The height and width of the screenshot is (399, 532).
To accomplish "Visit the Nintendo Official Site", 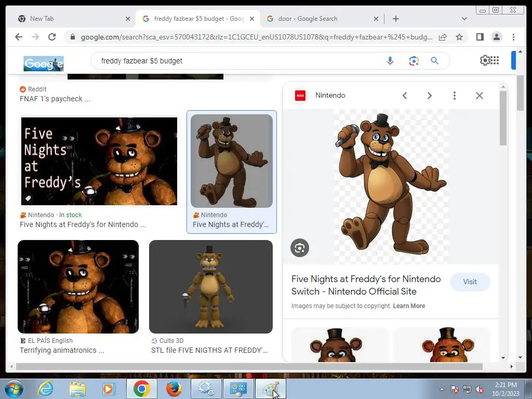I will point(470,282).
